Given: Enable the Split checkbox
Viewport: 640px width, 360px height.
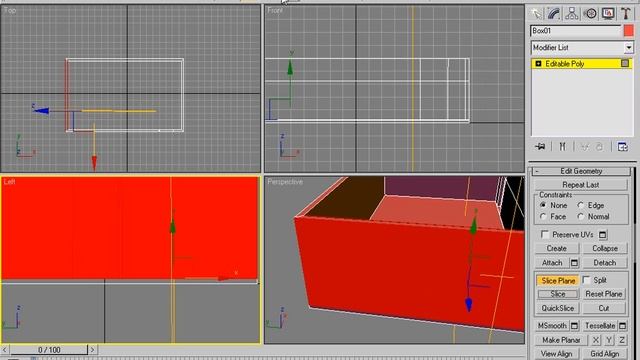Looking at the screenshot, I should [586, 280].
